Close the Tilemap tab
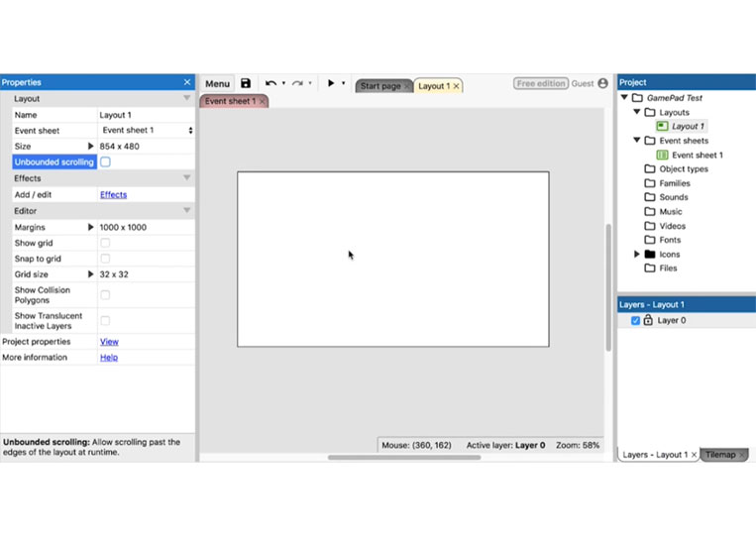 point(741,455)
